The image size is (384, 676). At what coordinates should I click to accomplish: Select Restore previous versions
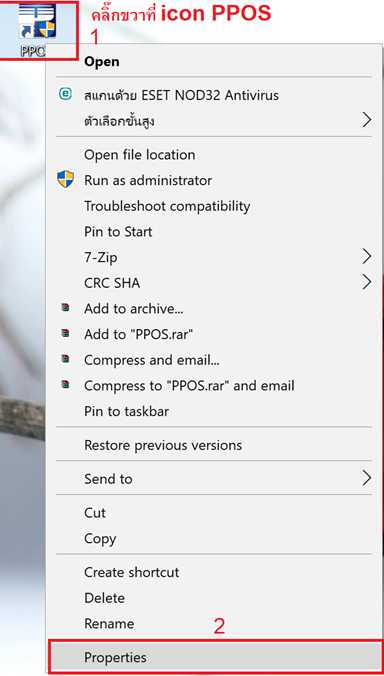163,445
